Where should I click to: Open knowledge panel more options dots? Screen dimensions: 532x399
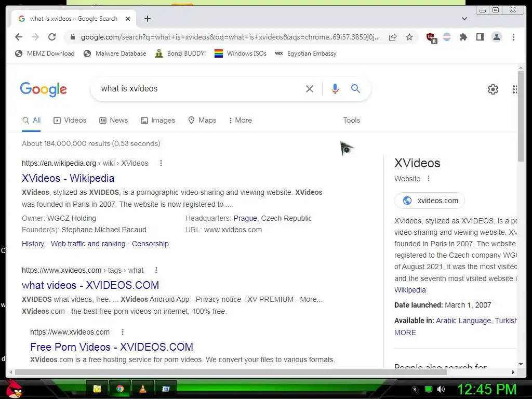[x=429, y=179]
